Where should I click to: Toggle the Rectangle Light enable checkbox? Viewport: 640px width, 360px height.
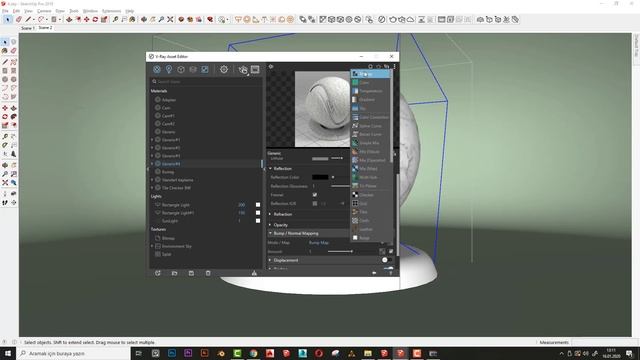(258, 204)
